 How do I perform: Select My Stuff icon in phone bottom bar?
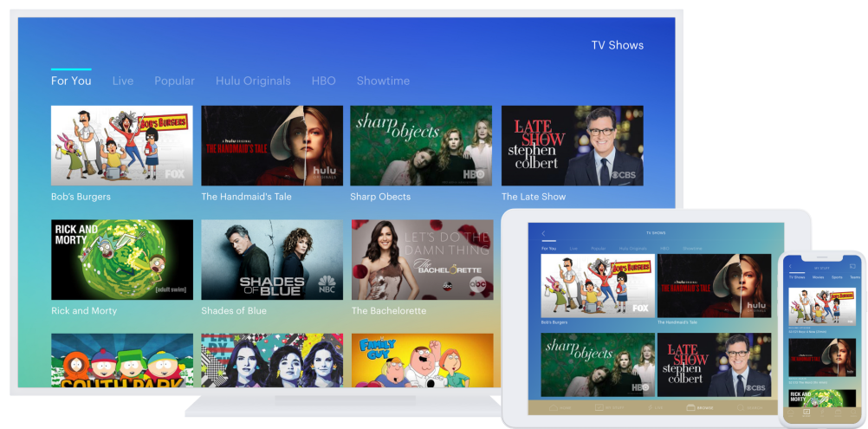click(x=806, y=412)
